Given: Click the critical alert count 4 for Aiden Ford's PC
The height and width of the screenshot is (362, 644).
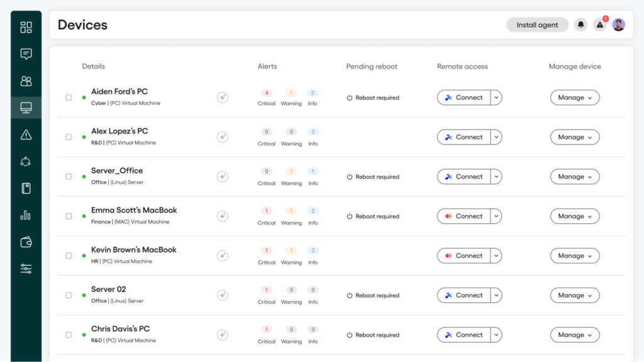Looking at the screenshot, I should pos(267,93).
